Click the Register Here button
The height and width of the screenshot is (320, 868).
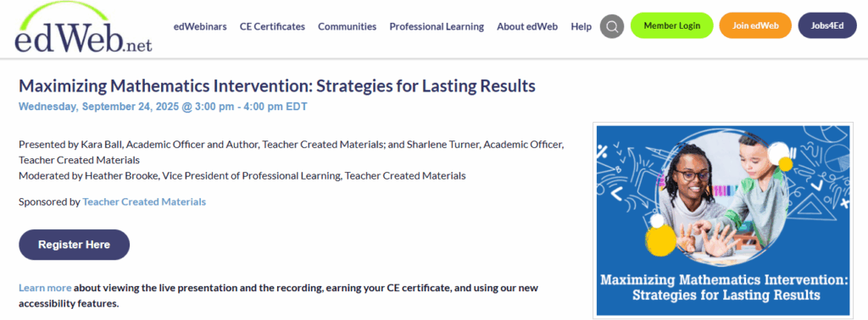point(75,245)
